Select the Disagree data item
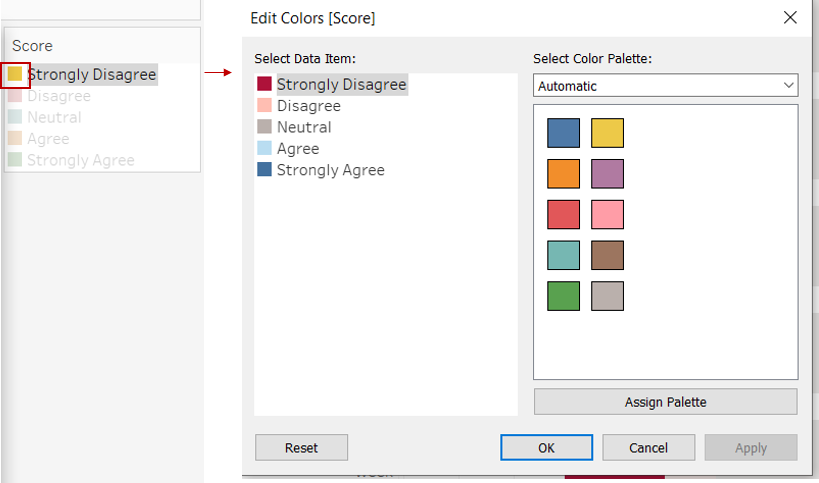Screen dimensions: 819x483 click(x=308, y=106)
